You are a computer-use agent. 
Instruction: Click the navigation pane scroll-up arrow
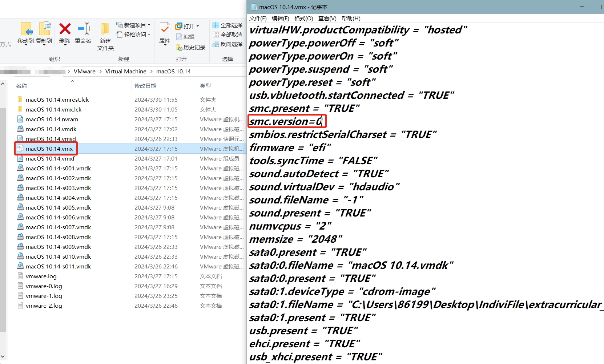3,84
